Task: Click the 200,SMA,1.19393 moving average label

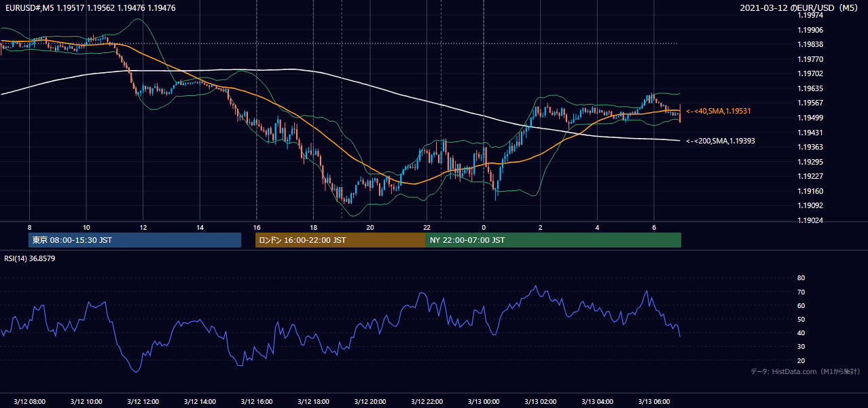Action: 721,141
